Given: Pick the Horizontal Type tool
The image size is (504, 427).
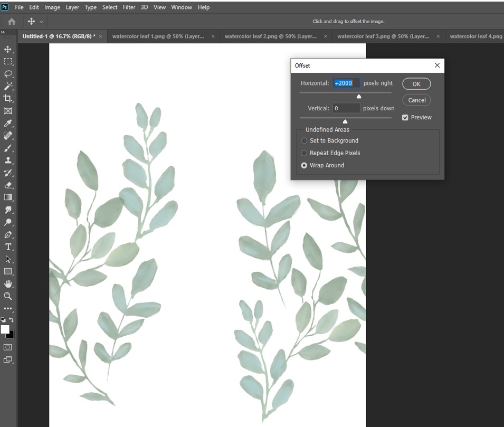Looking at the screenshot, I should pos(8,247).
